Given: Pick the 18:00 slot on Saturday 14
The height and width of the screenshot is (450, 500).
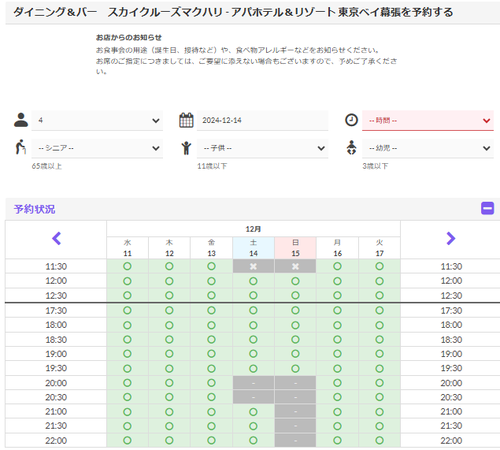Looking at the screenshot, I should 253,325.
